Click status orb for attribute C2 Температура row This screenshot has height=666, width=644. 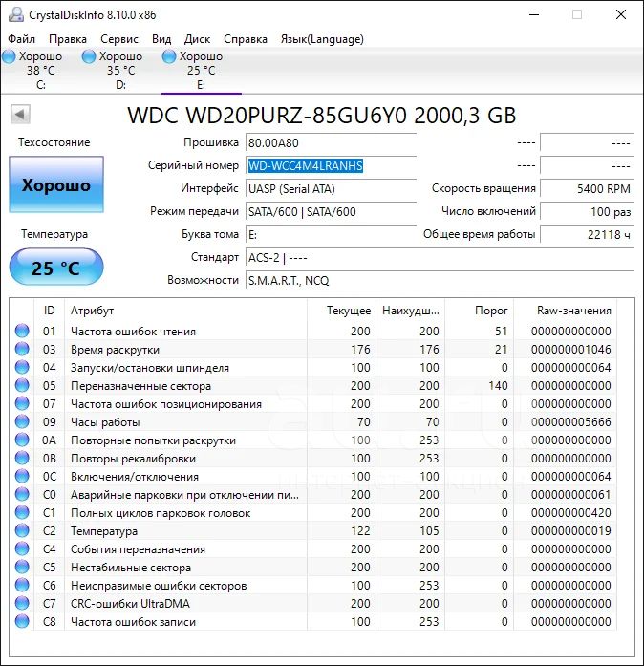point(22,530)
